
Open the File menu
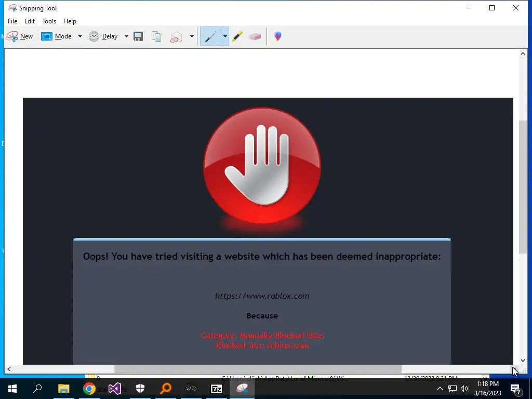click(x=12, y=21)
